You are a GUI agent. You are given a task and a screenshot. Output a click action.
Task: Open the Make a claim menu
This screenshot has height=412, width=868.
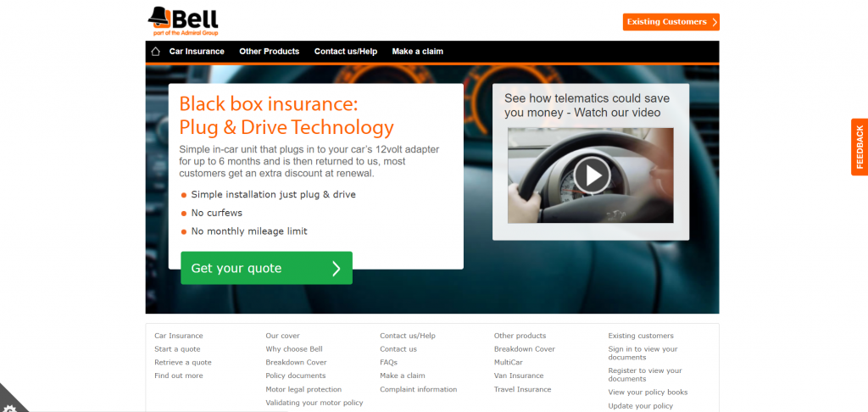click(417, 52)
